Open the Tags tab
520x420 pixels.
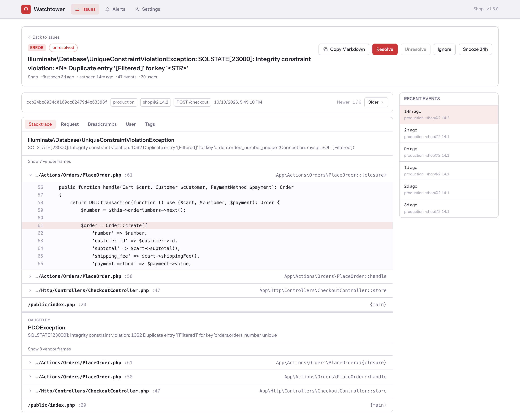[150, 124]
